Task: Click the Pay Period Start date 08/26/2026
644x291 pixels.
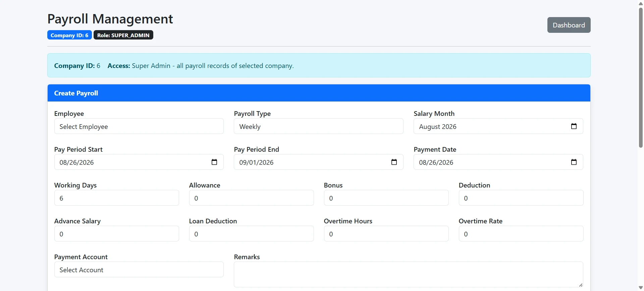Action: [76, 162]
